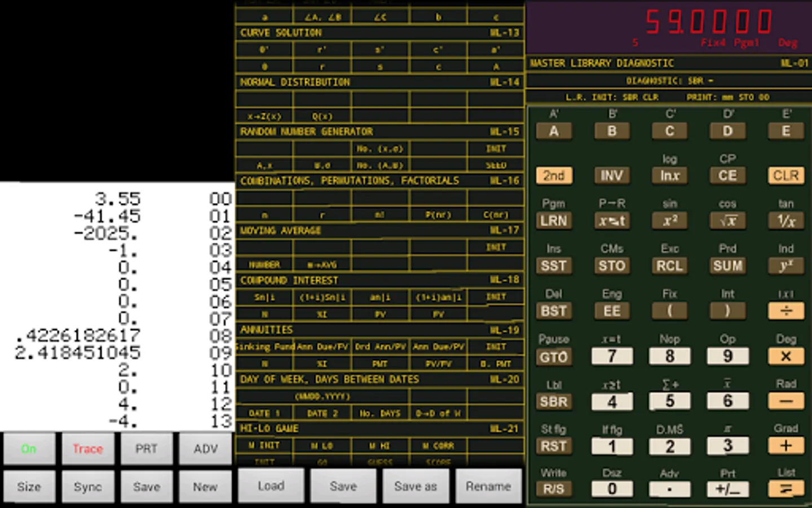Click the PRT print button
Image resolution: width=812 pixels, height=508 pixels.
(147, 449)
